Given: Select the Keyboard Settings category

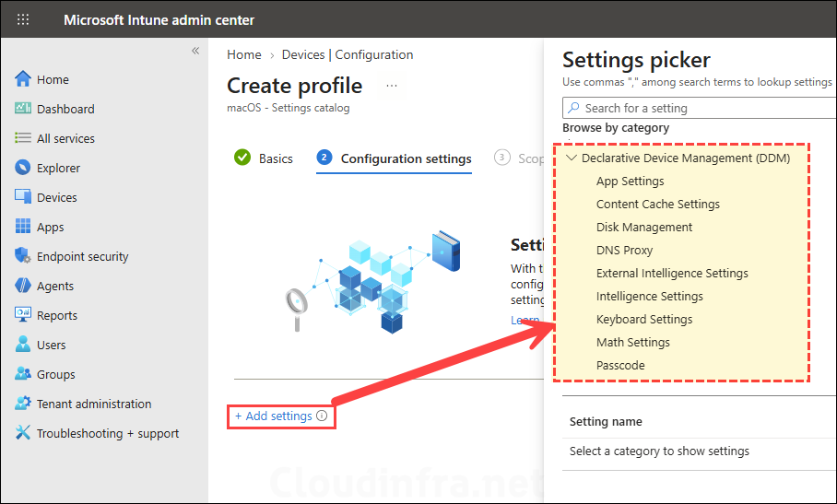Looking at the screenshot, I should coord(643,319).
